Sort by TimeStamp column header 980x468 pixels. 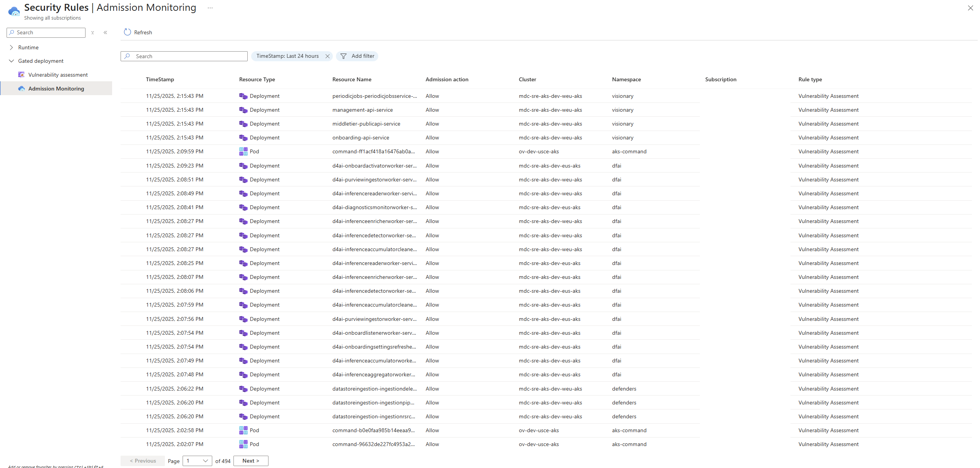(160, 79)
